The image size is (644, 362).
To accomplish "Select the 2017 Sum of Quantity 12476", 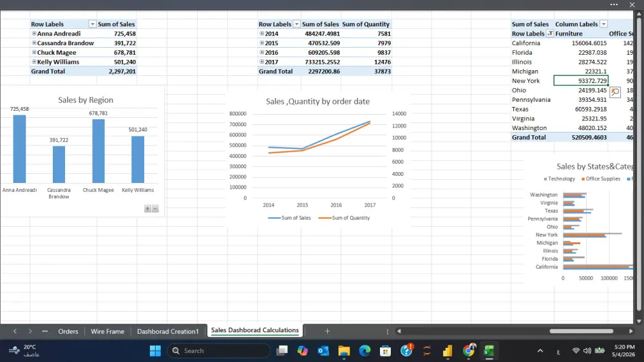I will (x=366, y=62).
